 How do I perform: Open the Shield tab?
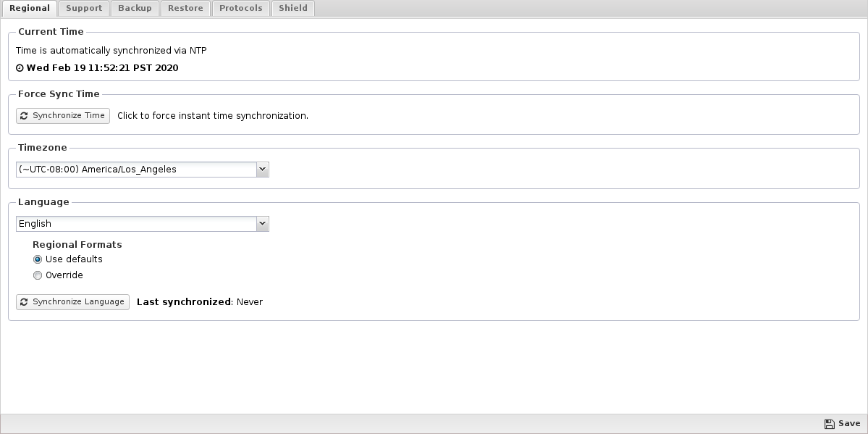(x=293, y=8)
